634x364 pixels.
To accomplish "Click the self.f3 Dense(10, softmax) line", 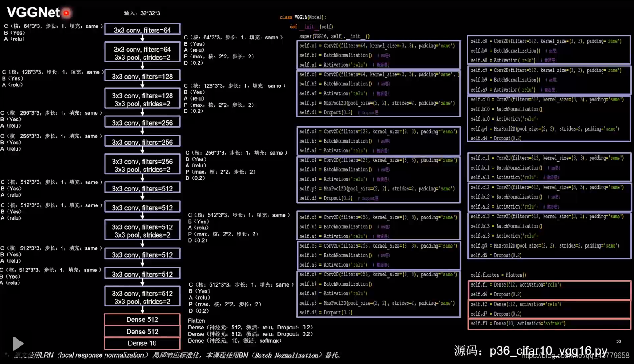I will pyautogui.click(x=518, y=324).
